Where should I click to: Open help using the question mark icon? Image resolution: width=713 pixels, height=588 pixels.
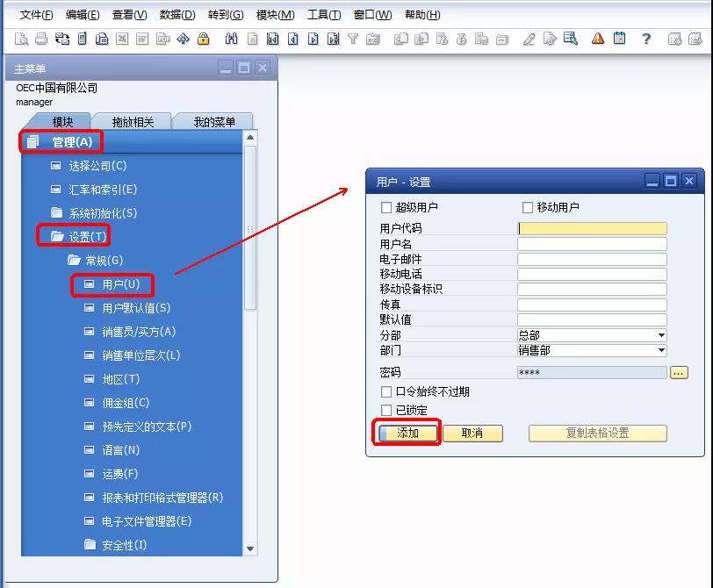click(648, 39)
